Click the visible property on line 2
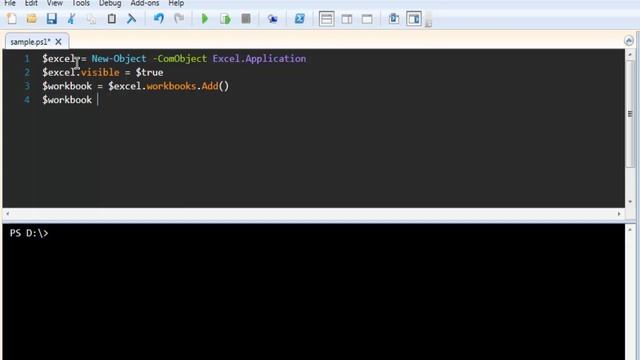 click(100, 72)
